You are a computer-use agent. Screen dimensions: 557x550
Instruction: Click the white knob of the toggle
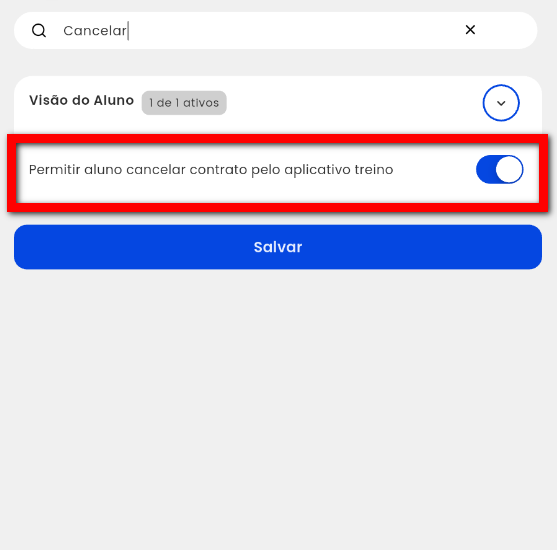click(x=509, y=169)
